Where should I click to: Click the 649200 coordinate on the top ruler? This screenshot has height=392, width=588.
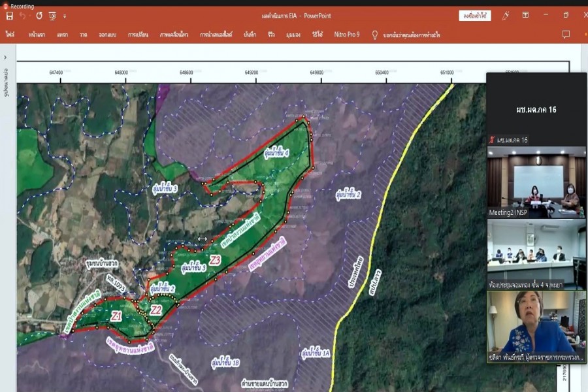tap(252, 73)
